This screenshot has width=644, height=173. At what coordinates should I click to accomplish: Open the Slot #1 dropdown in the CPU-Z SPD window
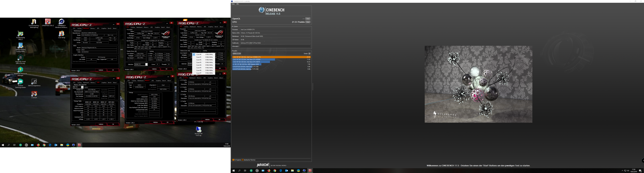pos(78,87)
